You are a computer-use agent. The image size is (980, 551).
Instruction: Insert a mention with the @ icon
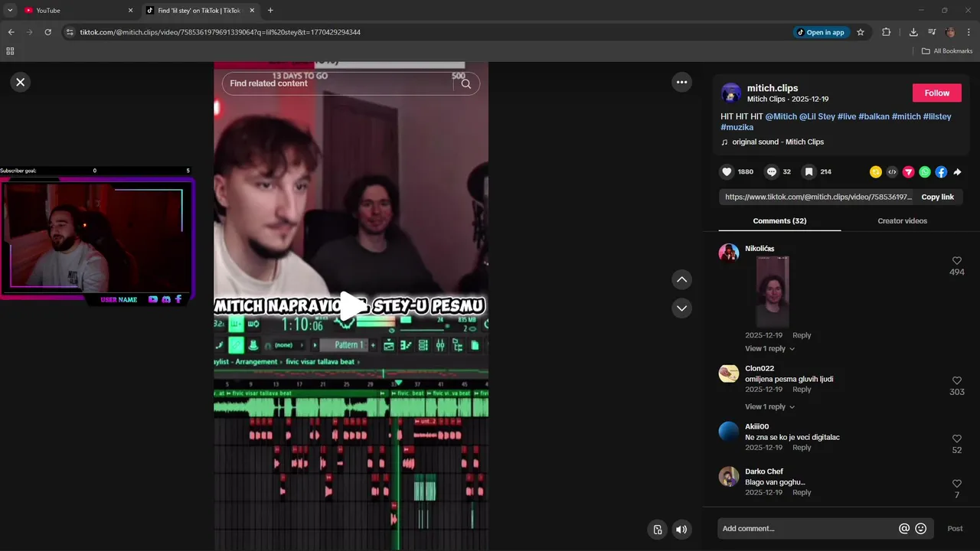[904, 529]
